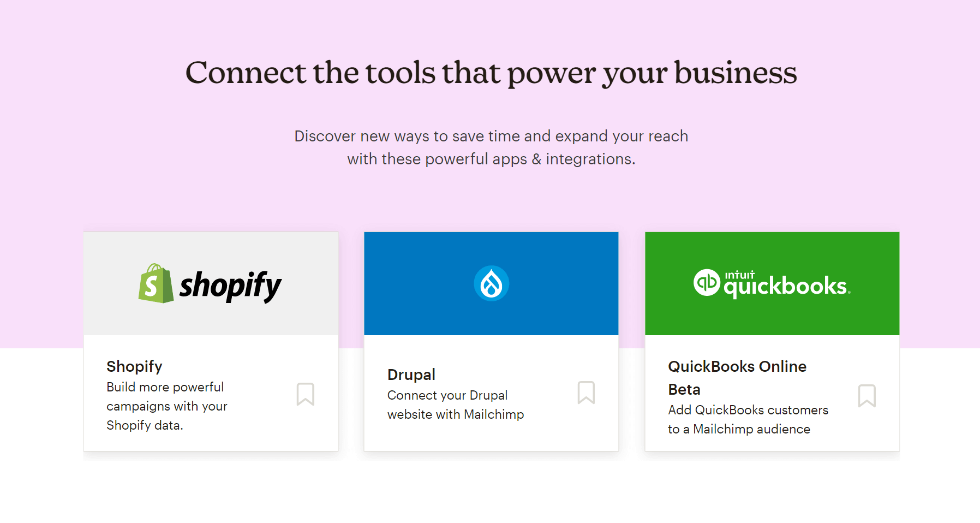The image size is (980, 523).
Task: Click 'Connect your Drupal website with Mailchimp'
Action: 456,405
